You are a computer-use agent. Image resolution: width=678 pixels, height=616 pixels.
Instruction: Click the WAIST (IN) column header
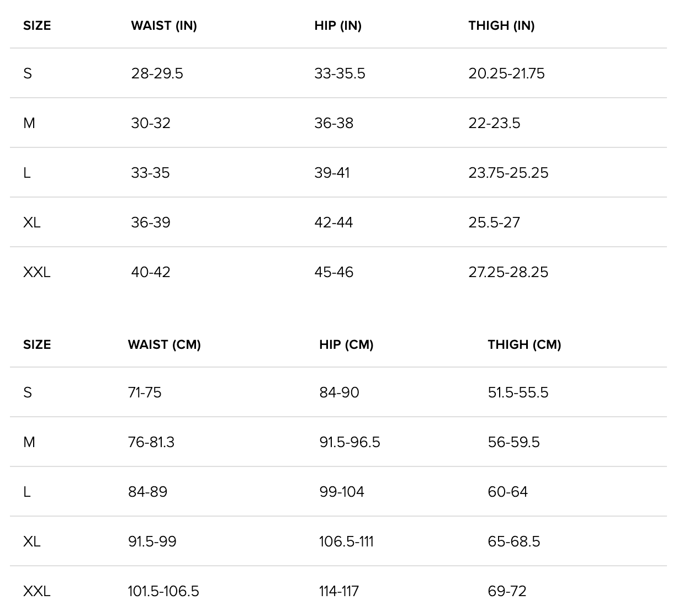[164, 25]
